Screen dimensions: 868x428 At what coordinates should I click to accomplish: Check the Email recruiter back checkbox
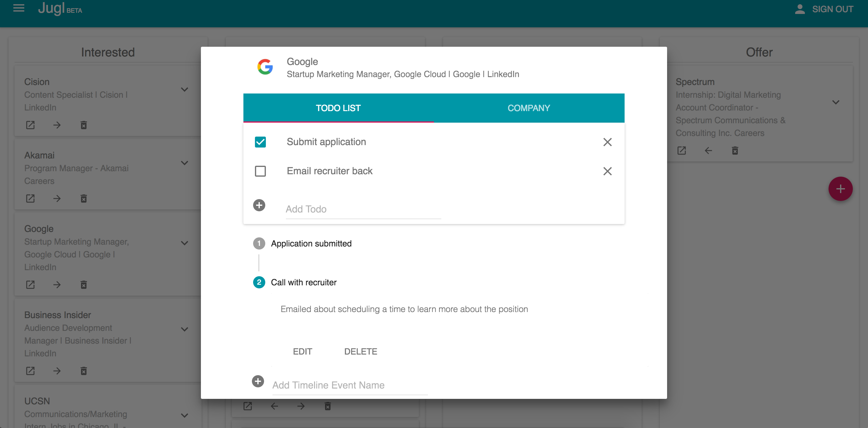pyautogui.click(x=260, y=171)
